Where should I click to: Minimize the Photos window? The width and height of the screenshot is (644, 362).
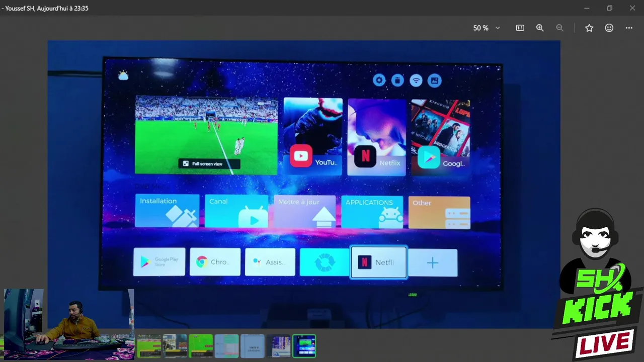(587, 8)
